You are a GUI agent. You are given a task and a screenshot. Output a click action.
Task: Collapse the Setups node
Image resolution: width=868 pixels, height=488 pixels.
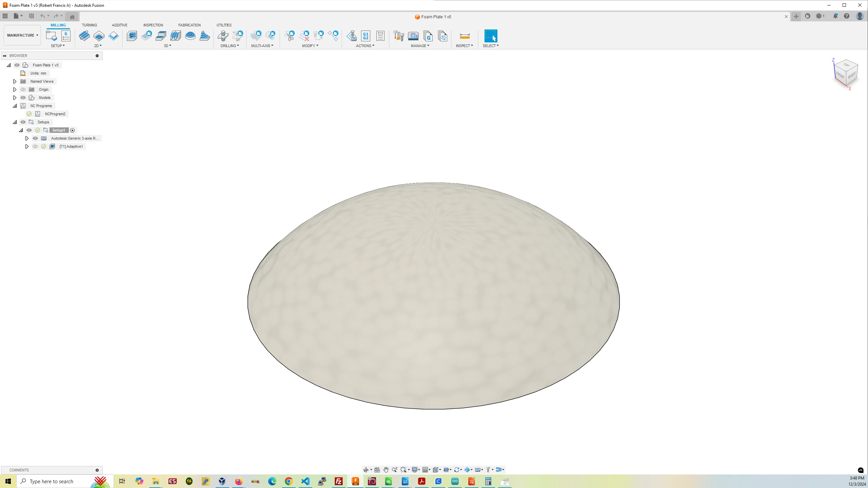[x=15, y=122]
